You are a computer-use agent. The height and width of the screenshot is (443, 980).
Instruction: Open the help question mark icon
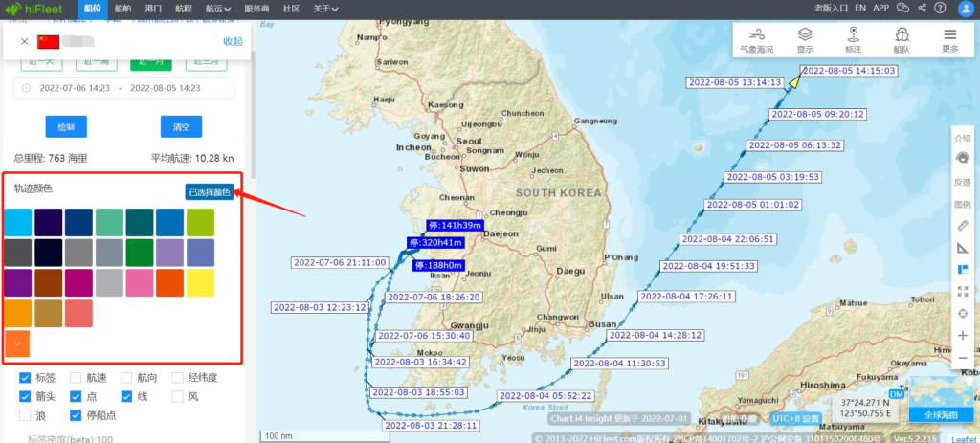(942, 8)
